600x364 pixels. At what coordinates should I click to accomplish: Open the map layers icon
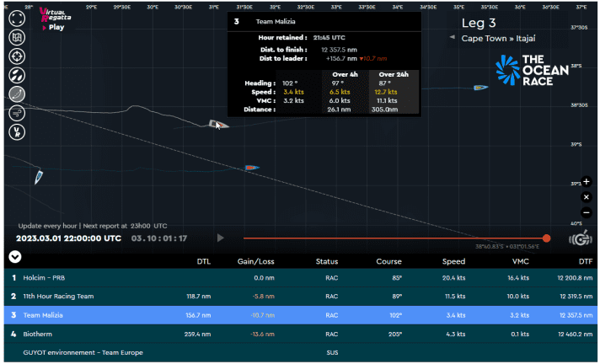16,39
